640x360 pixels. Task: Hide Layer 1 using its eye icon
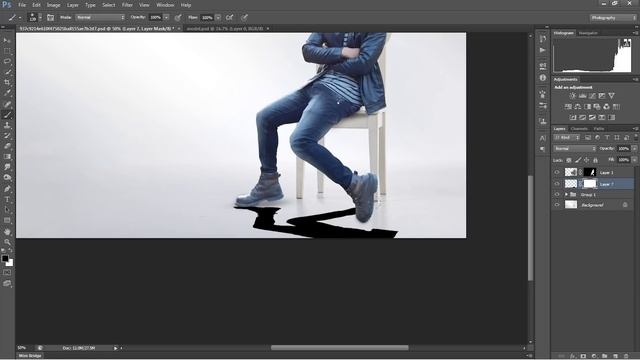[x=557, y=173]
